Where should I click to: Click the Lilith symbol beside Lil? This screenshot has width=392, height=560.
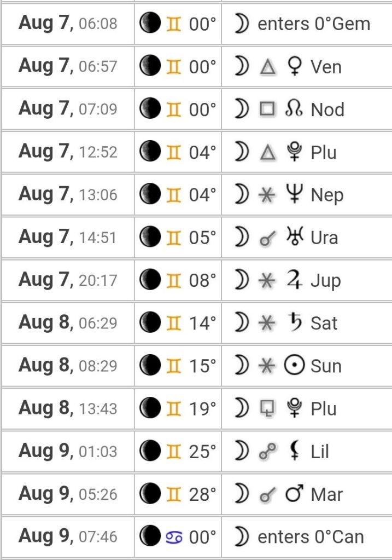pyautogui.click(x=295, y=451)
